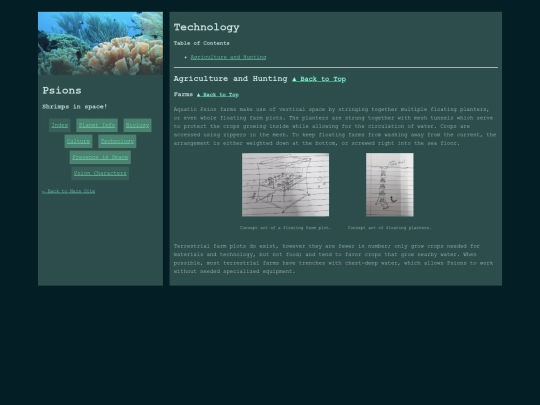Click the Technology page heading
This screenshot has width=540, height=405.
click(x=207, y=27)
